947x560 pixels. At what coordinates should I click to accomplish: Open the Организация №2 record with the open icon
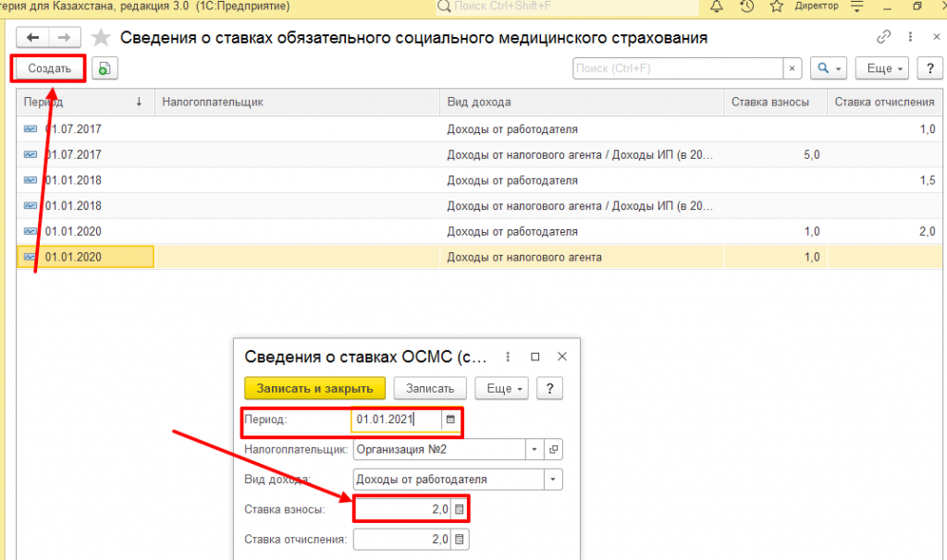click(554, 449)
